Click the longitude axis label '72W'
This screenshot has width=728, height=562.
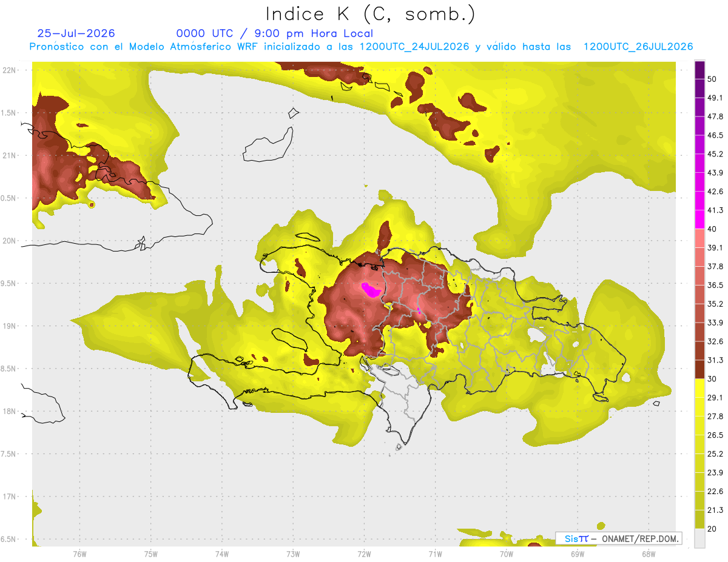click(x=365, y=554)
